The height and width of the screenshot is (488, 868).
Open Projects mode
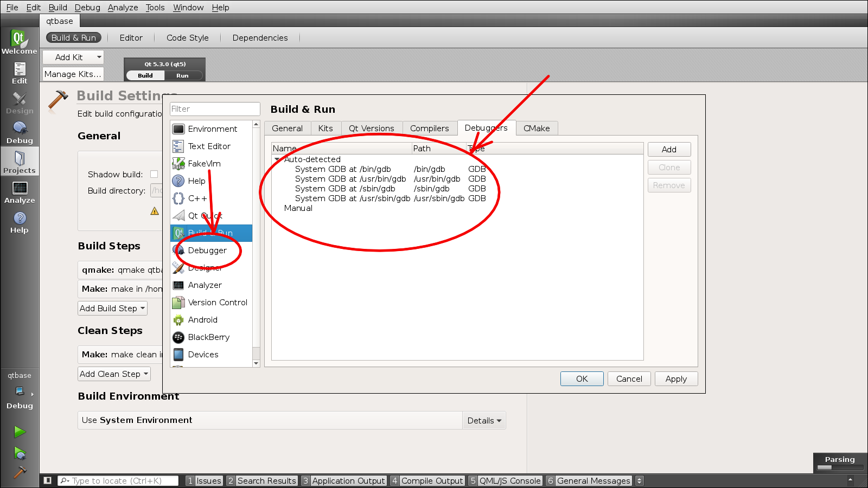click(x=20, y=162)
